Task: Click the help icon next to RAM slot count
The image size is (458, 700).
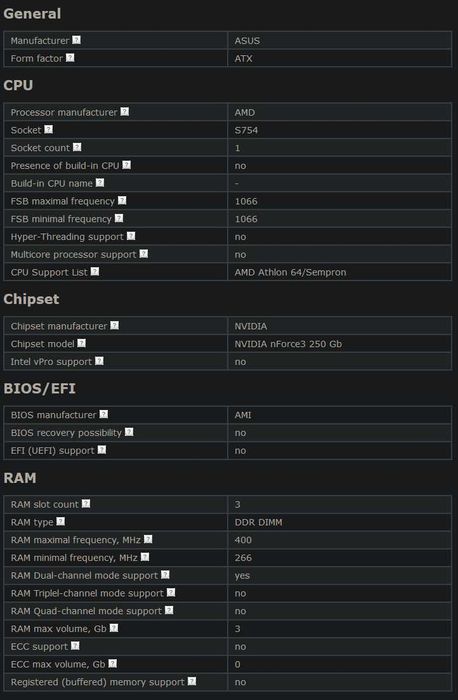Action: pos(86,504)
